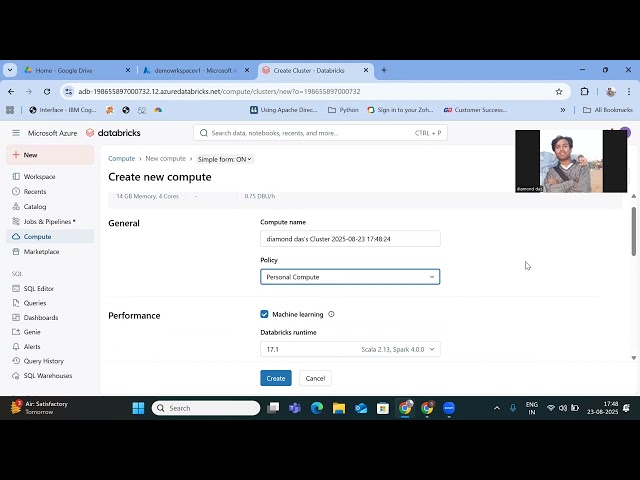Open Interface - IBM Cog bookmark
Viewport: 640px width, 480px height.
63,110
